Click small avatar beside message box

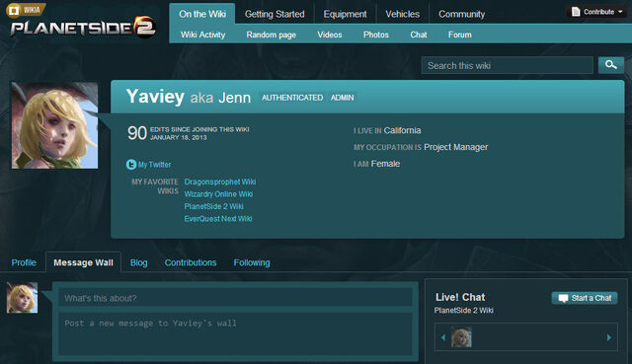point(22,298)
